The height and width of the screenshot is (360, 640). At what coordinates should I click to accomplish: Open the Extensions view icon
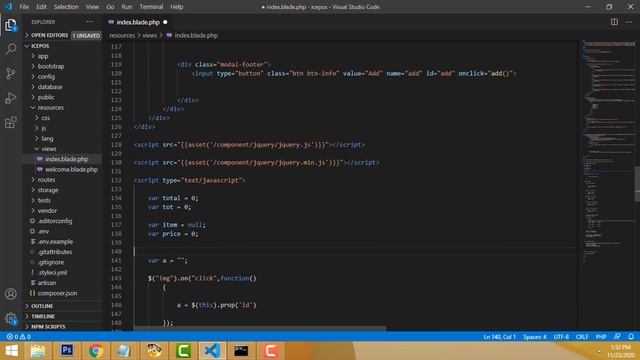point(11,122)
